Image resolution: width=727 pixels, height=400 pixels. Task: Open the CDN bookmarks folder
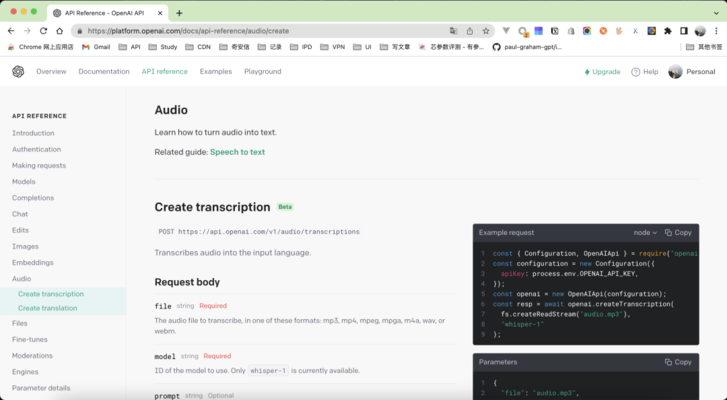[x=198, y=47]
